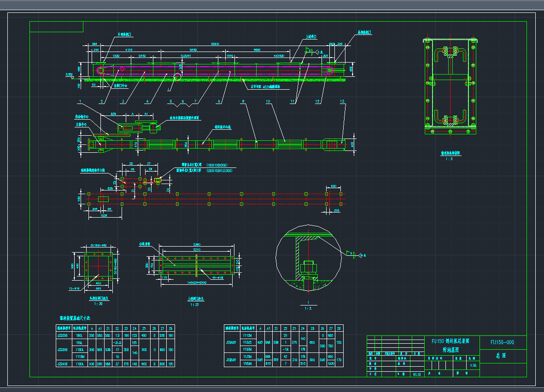The width and height of the screenshot is (544, 392).
Task: Click the 1:2 scale label under detail view
Action: [309, 308]
